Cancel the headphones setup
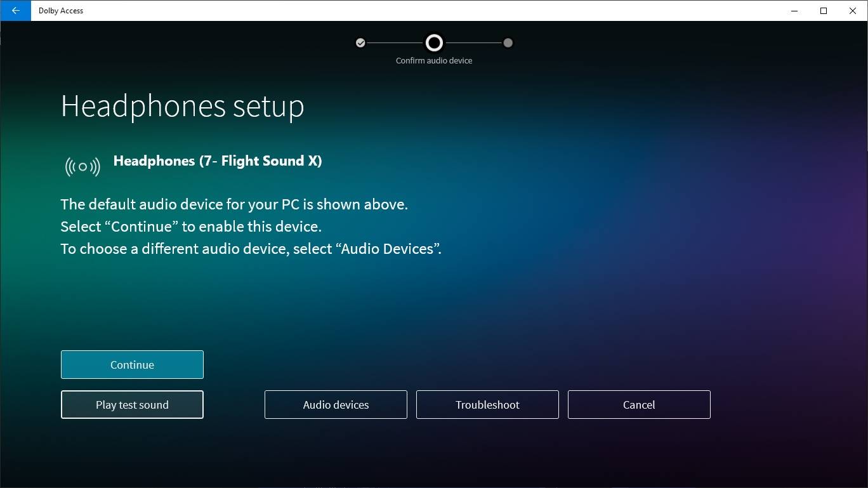This screenshot has height=488, width=868. click(x=639, y=405)
